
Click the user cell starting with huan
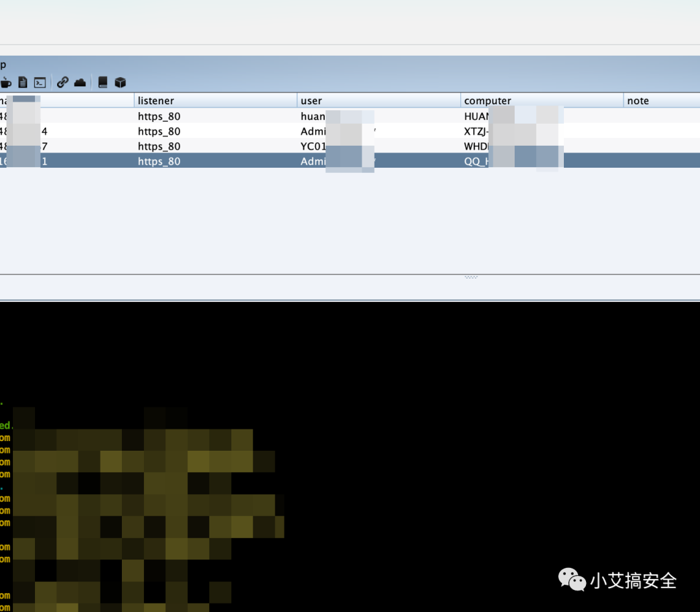point(379,117)
